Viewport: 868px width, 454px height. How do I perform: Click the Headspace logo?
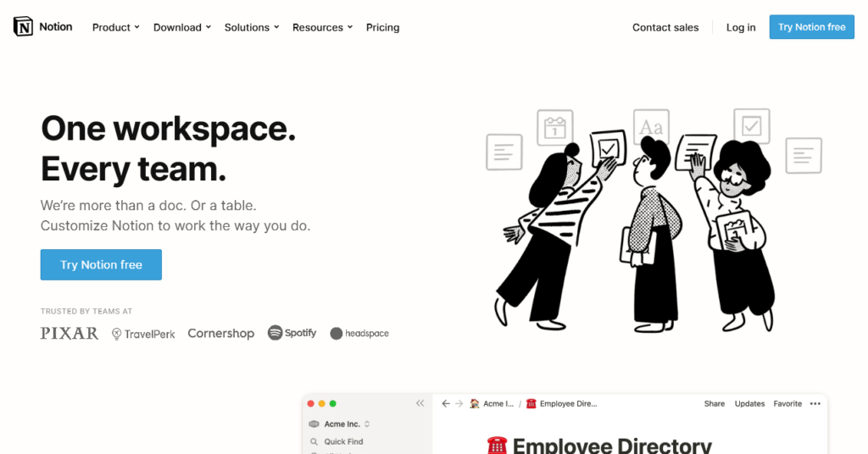(x=359, y=334)
